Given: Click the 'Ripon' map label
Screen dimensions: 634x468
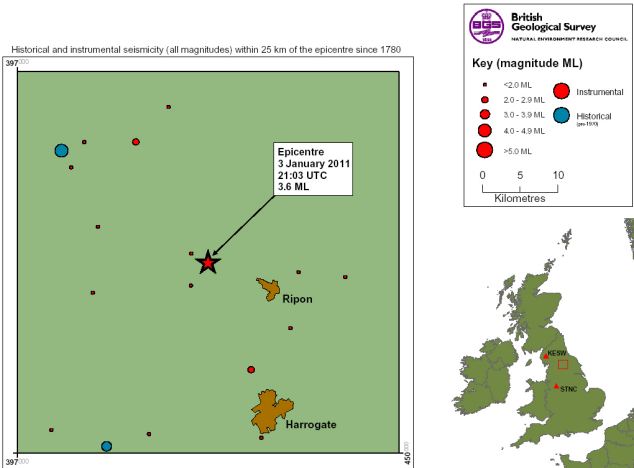Looking at the screenshot, I should pos(297,299).
